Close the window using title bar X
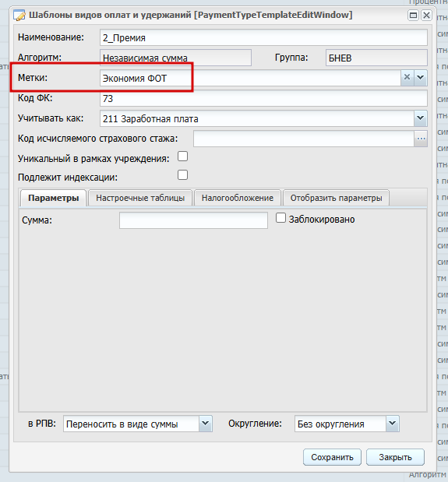This screenshot has width=448, height=482. 426,15
